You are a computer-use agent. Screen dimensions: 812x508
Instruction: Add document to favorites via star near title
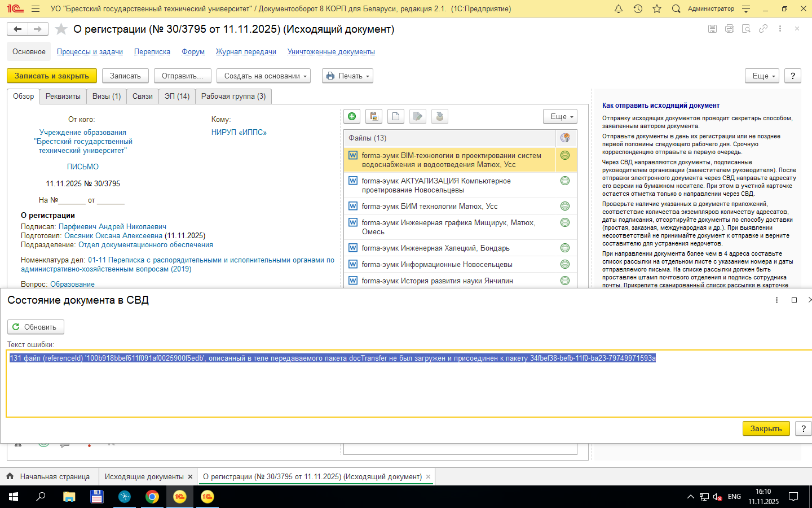pyautogui.click(x=61, y=29)
